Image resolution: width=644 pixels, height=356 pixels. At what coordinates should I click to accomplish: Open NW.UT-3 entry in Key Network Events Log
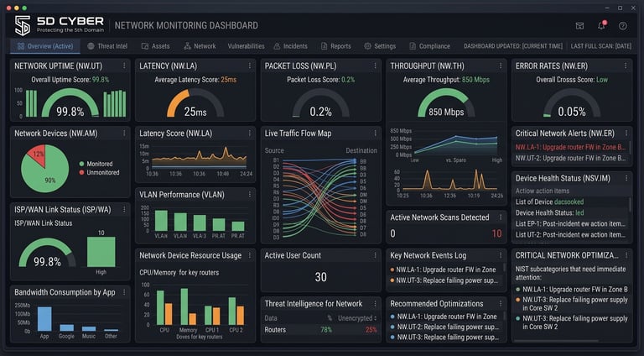coord(444,280)
